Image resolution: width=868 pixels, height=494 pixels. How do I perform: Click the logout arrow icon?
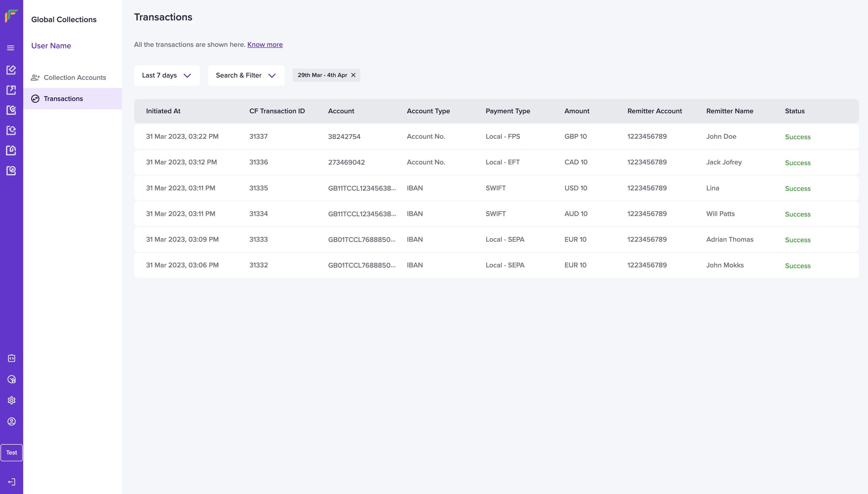[x=12, y=482]
